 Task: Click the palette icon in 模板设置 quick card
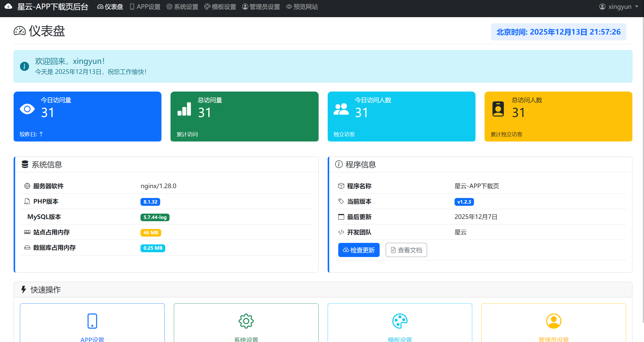point(400,321)
